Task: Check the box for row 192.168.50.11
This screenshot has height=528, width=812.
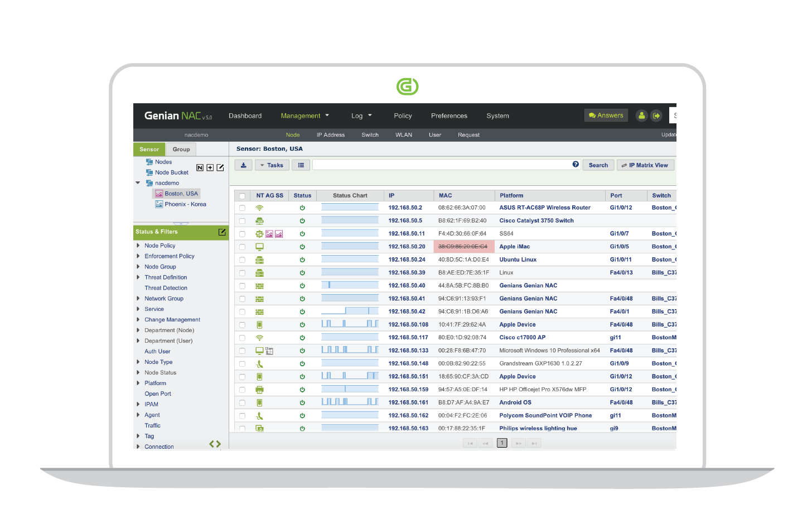Action: [x=242, y=234]
